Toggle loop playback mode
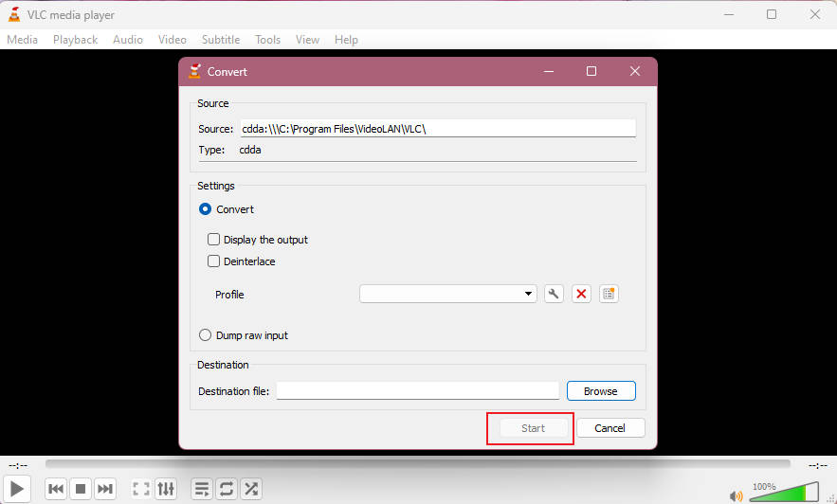 [227, 489]
